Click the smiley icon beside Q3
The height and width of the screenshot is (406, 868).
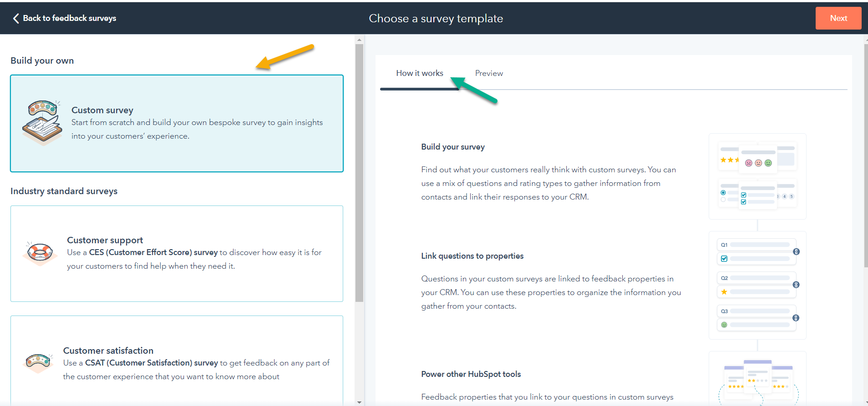click(724, 325)
